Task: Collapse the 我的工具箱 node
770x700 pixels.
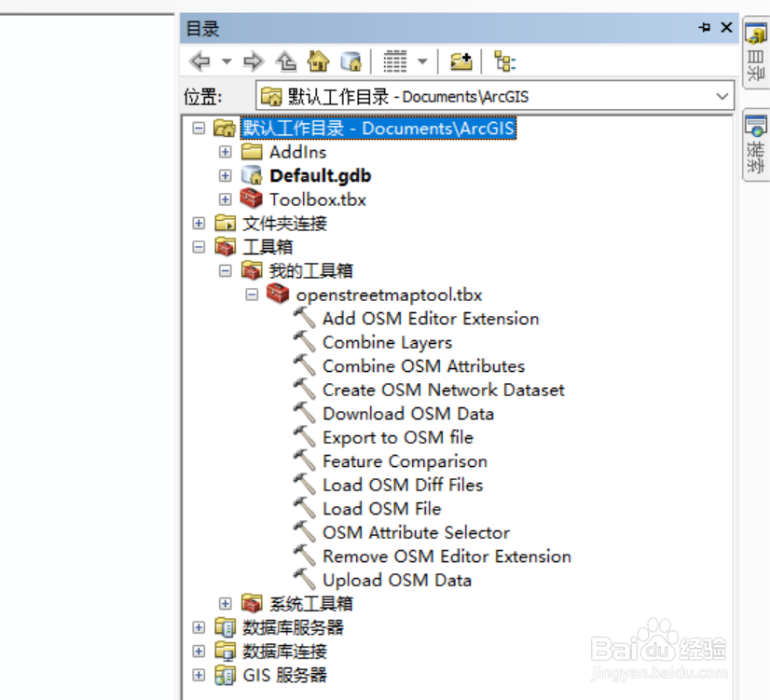Action: [225, 270]
